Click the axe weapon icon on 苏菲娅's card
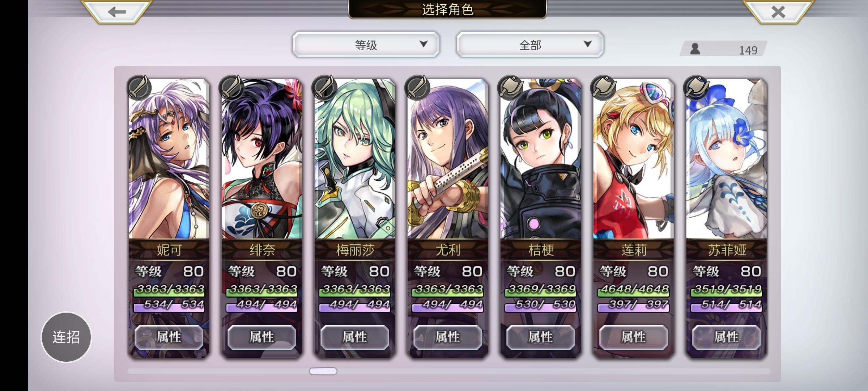This screenshot has width=868, height=391. click(697, 88)
